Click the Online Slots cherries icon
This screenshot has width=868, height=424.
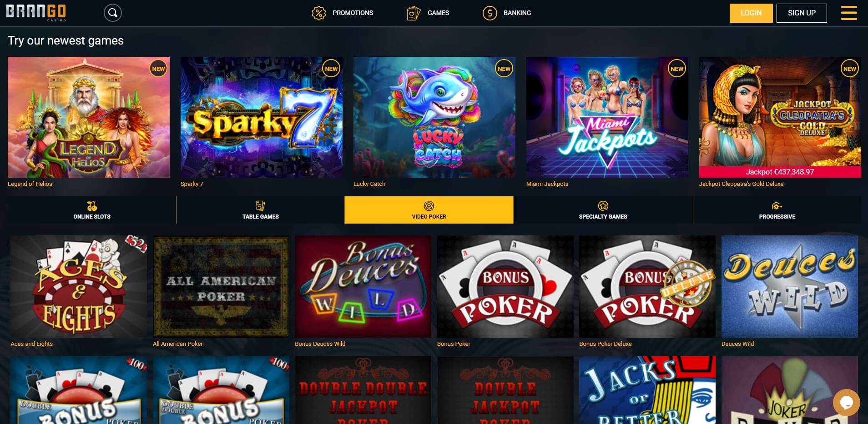tap(92, 205)
